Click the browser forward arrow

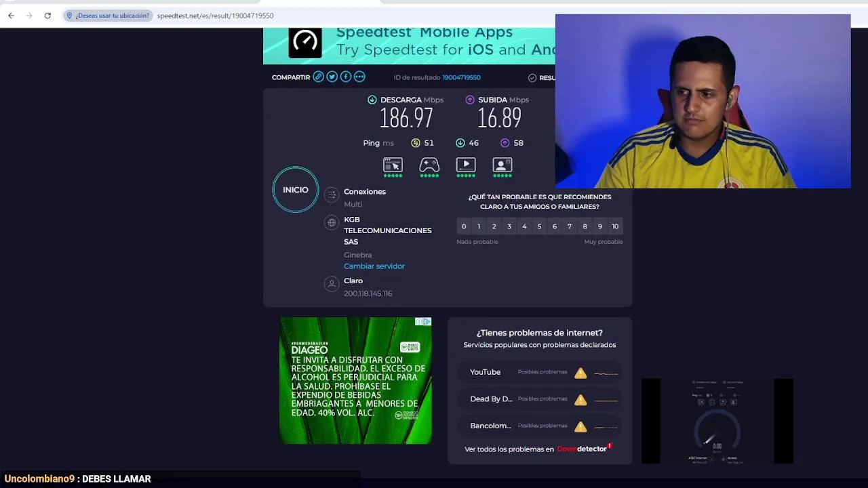29,16
